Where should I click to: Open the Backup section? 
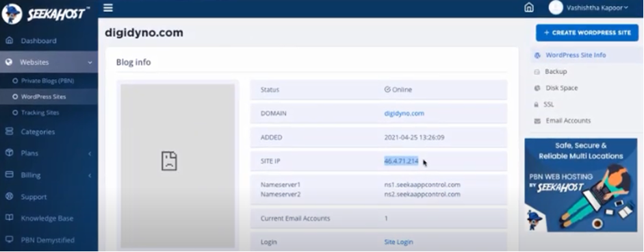point(556,71)
